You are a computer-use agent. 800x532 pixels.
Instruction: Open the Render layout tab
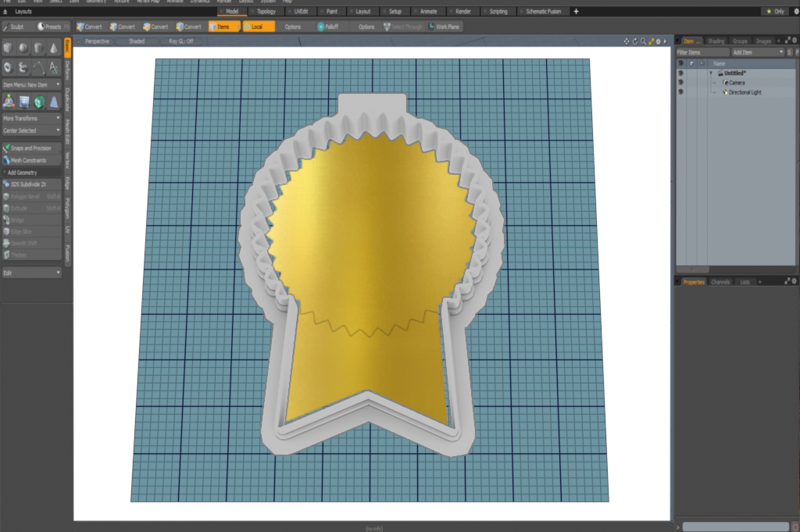462,11
